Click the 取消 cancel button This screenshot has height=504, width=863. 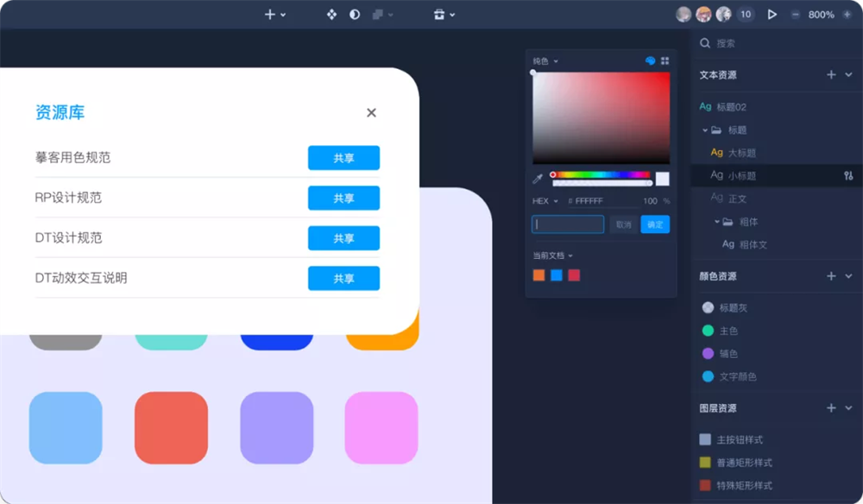pyautogui.click(x=624, y=224)
